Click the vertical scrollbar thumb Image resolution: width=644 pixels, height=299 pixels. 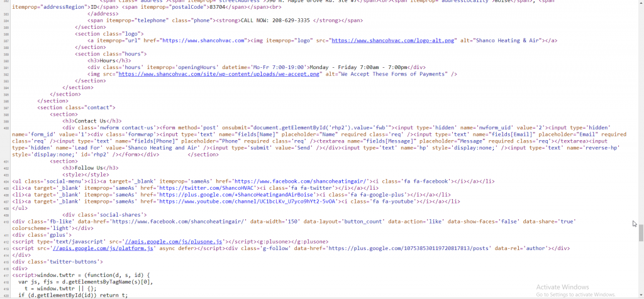(641, 233)
